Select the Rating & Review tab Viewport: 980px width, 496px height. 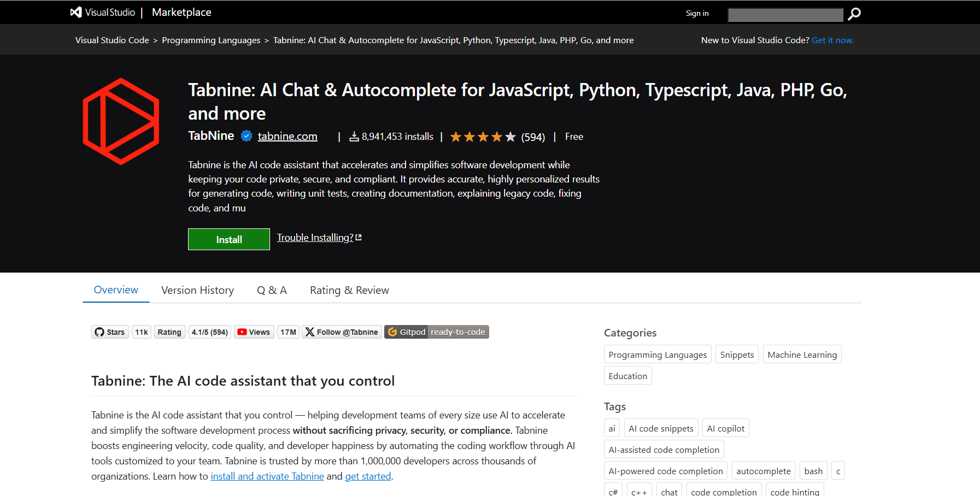(349, 290)
